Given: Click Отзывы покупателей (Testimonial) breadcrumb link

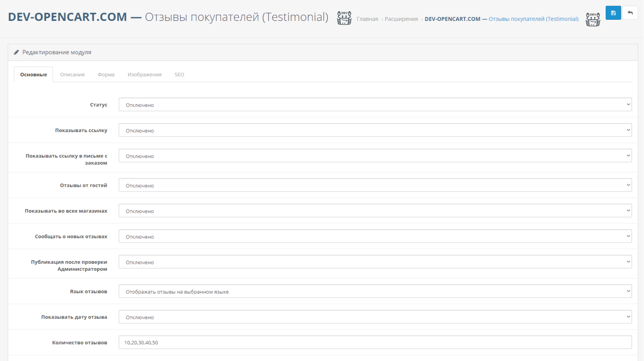Looking at the screenshot, I should point(534,19).
